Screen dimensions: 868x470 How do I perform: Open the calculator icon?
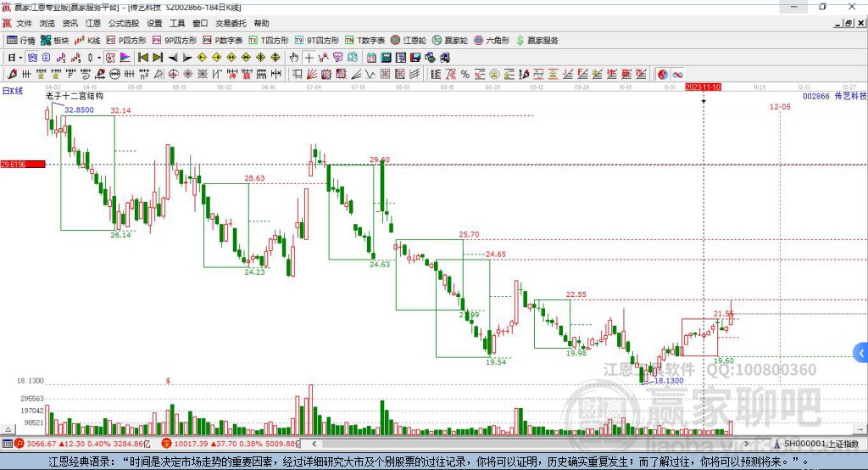coord(386,58)
